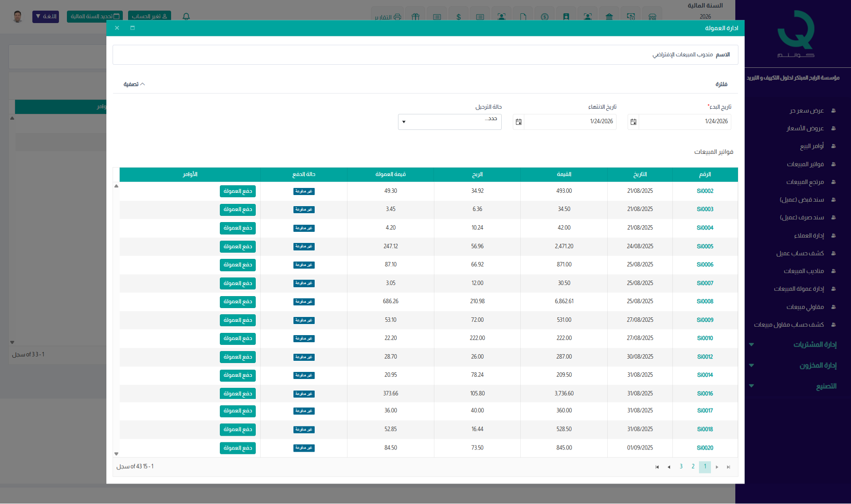This screenshot has width=851, height=504.
Task: Expand the purchases management sidebar section
Action: pyautogui.click(x=815, y=344)
